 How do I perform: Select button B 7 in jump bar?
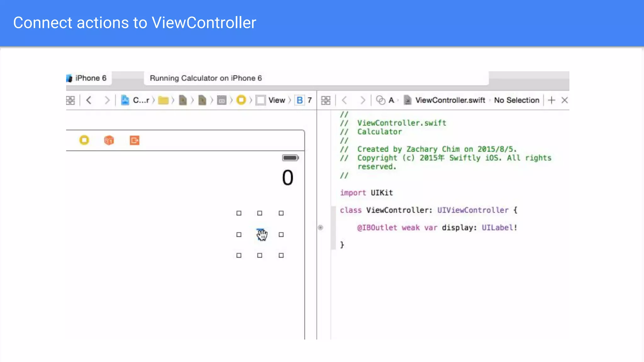[x=304, y=100]
